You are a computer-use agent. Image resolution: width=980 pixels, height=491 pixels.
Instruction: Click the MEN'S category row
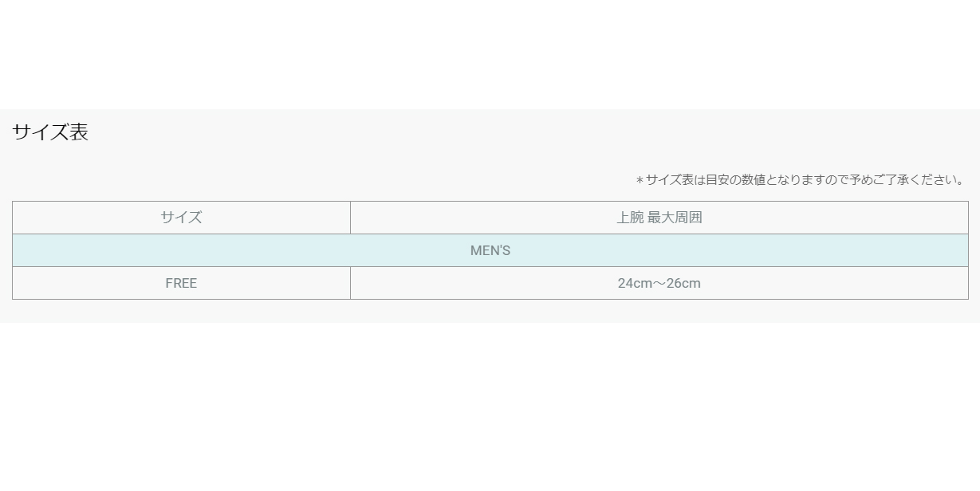coord(490,250)
